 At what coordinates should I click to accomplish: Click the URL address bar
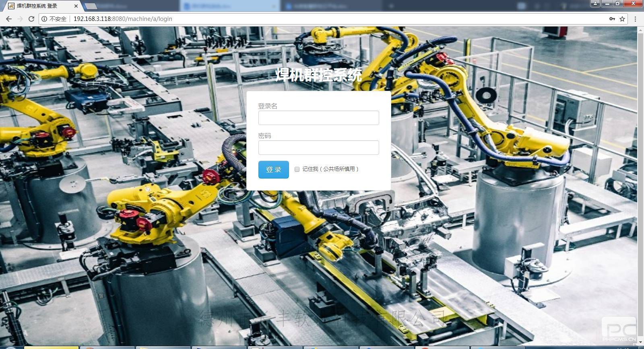(322, 19)
